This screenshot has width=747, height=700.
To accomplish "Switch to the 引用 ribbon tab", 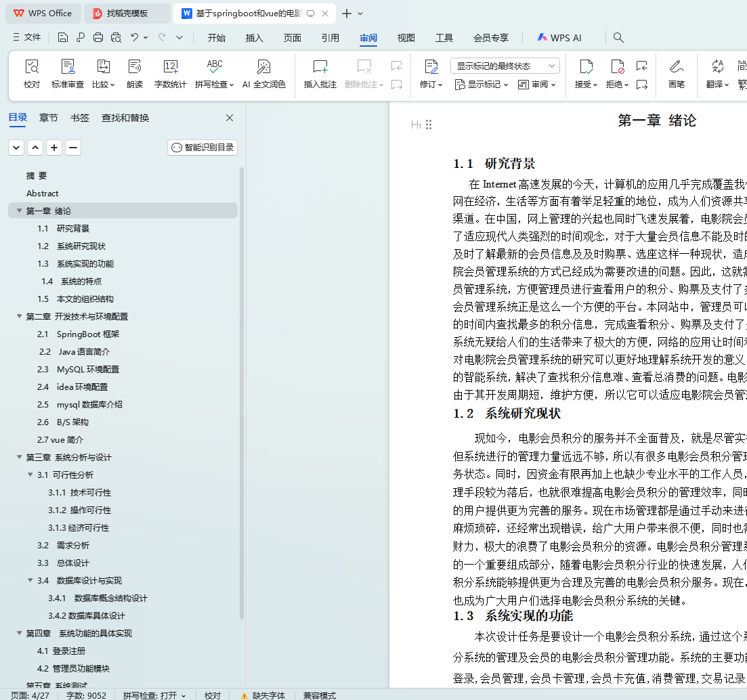I will tap(330, 38).
